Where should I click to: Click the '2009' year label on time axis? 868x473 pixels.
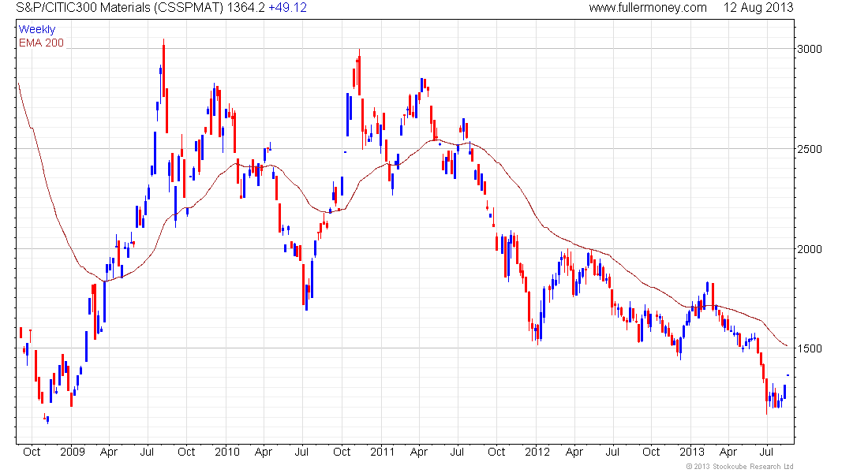pyautogui.click(x=73, y=452)
